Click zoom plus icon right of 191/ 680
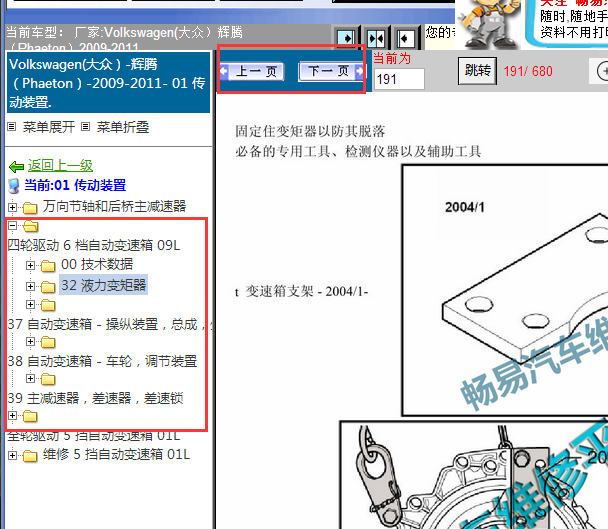Screen dimensions: 608x529 (x=603, y=71)
